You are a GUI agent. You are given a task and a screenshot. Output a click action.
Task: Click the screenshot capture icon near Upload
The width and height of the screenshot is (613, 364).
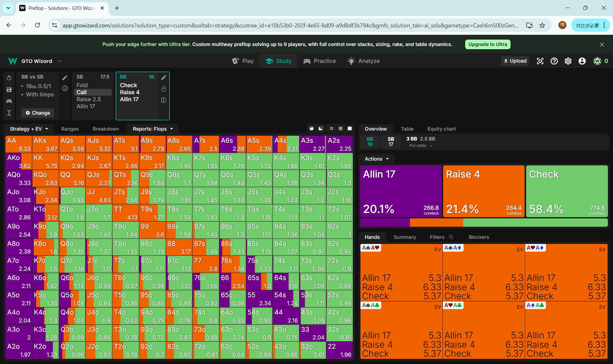[540, 61]
